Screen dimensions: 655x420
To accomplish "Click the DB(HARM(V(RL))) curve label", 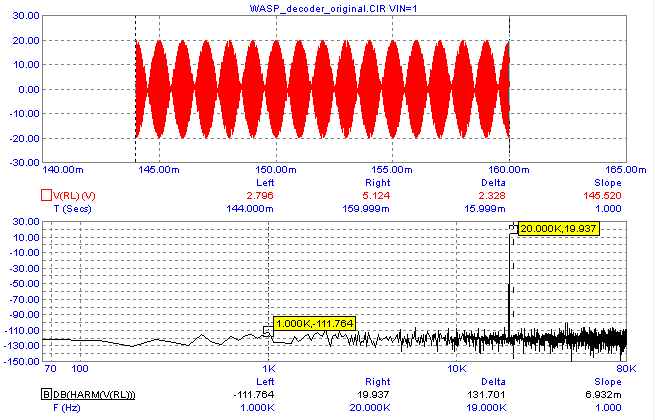I will coord(94,395).
